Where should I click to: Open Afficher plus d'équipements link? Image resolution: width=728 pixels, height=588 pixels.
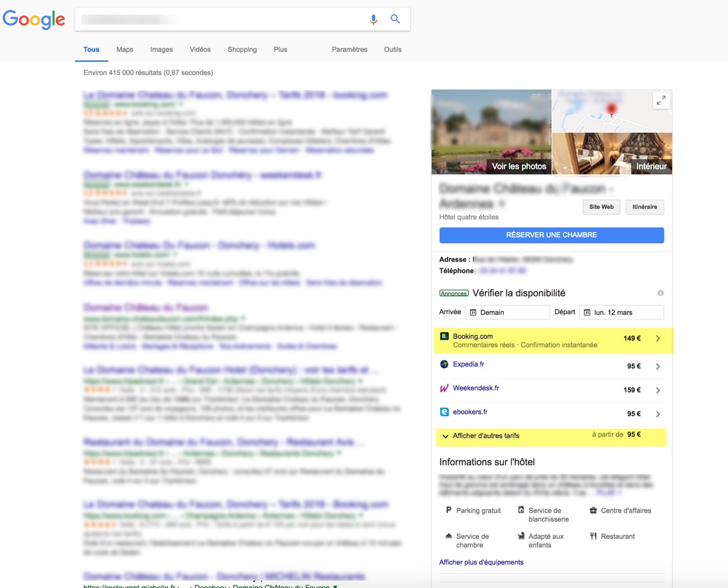click(x=480, y=561)
